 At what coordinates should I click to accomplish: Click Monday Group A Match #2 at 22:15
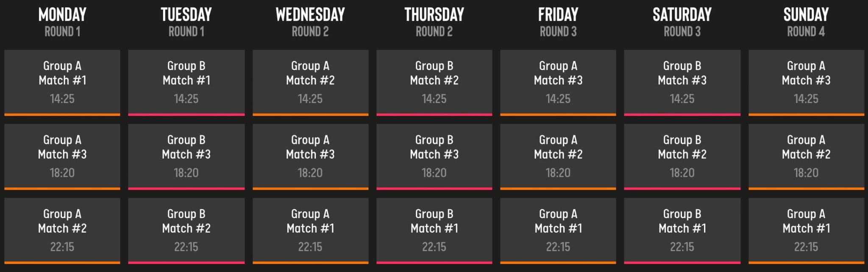pyautogui.click(x=62, y=231)
